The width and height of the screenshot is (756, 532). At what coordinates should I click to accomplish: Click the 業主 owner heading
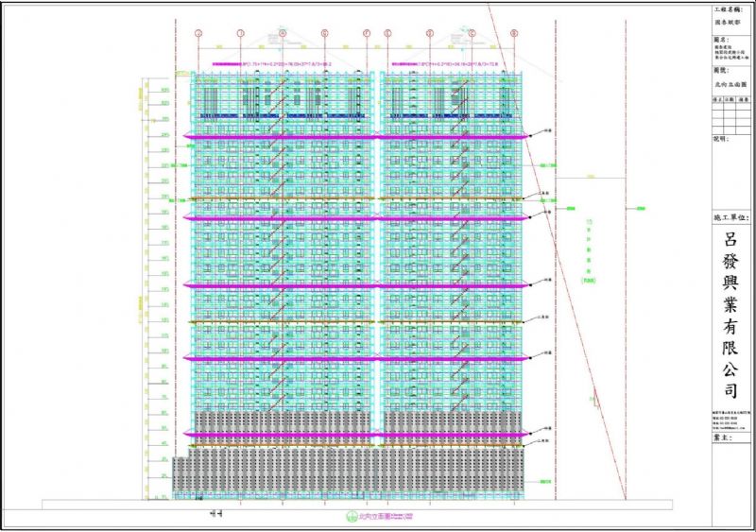click(x=724, y=438)
